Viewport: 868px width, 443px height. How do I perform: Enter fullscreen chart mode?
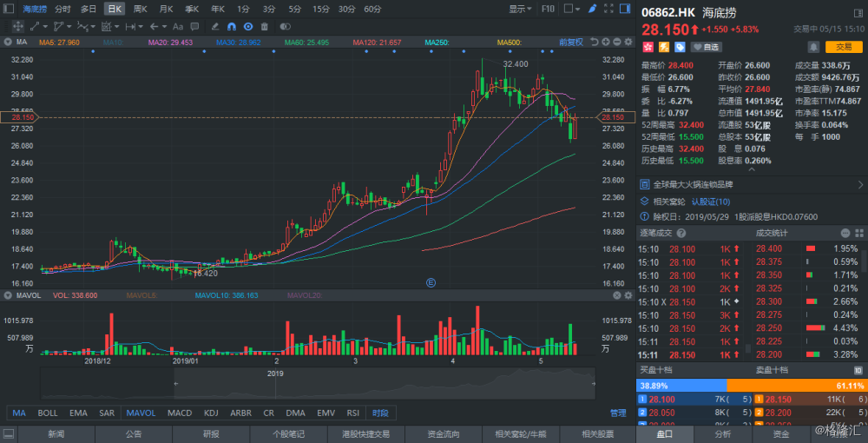coord(608,9)
